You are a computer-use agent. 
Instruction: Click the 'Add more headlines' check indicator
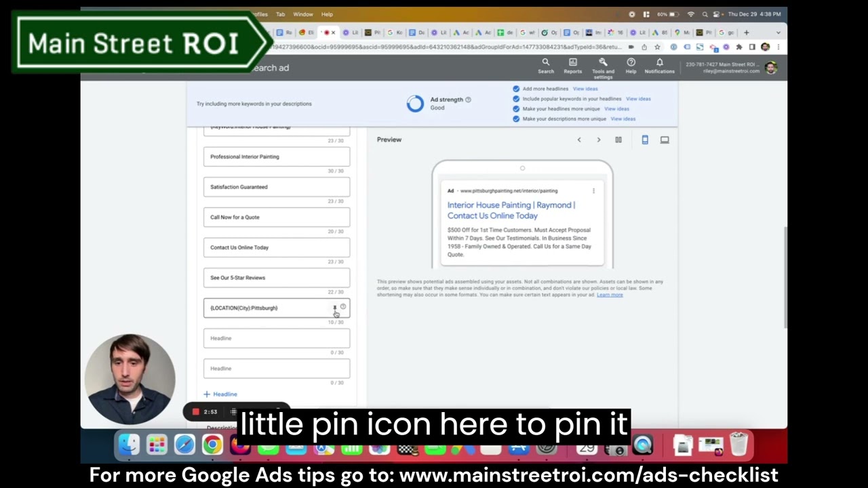pyautogui.click(x=516, y=89)
